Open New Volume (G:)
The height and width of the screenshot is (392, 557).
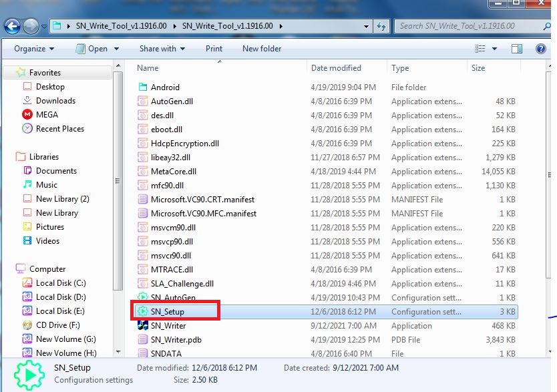click(65, 339)
